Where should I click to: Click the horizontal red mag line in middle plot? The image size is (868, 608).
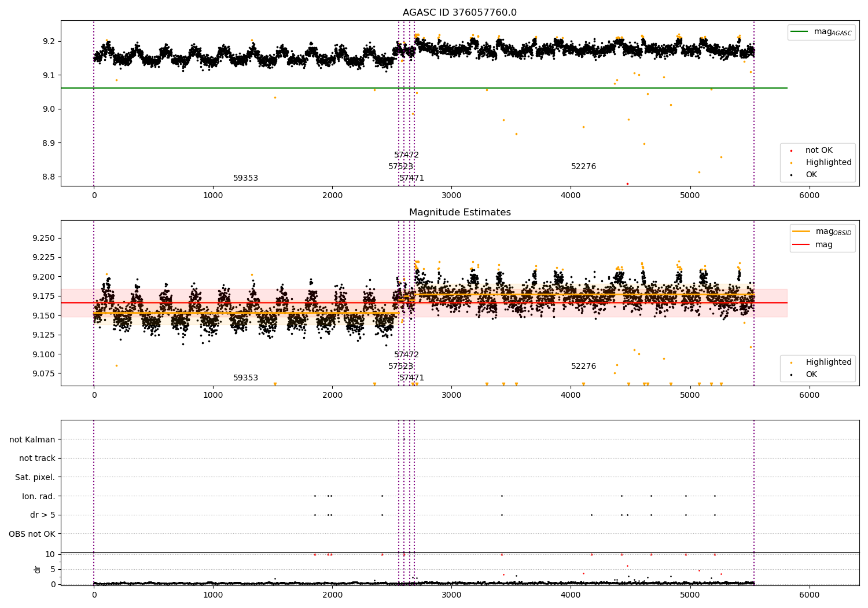424,303
